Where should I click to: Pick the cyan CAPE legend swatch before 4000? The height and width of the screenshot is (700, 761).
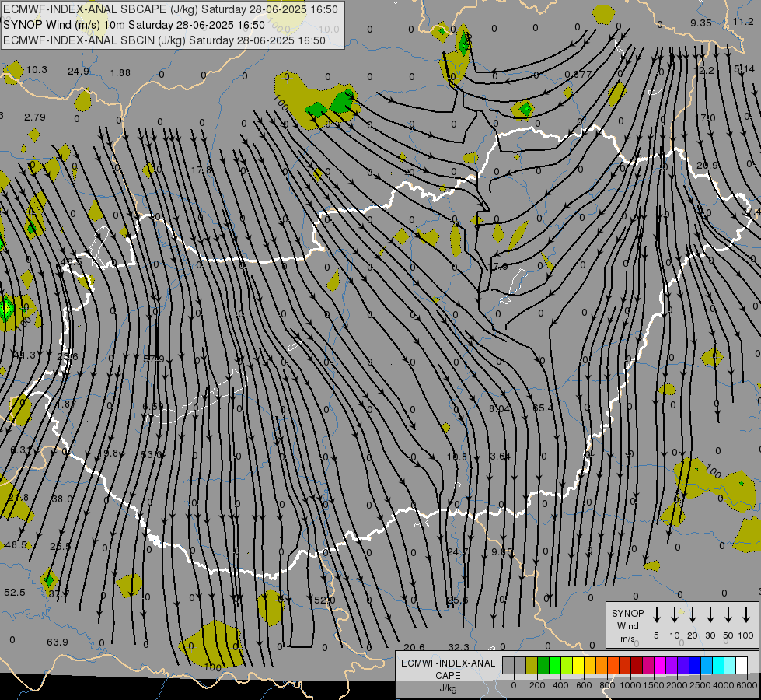[717, 665]
